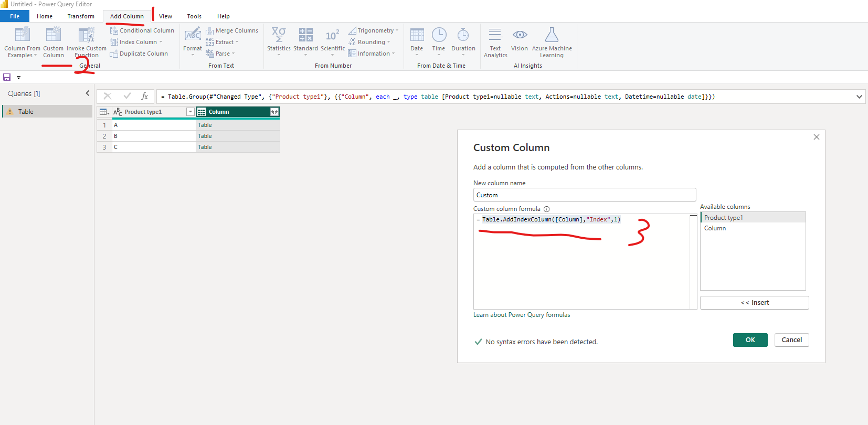This screenshot has width=868, height=425.
Task: Select Column in Available columns list
Action: [753, 228]
